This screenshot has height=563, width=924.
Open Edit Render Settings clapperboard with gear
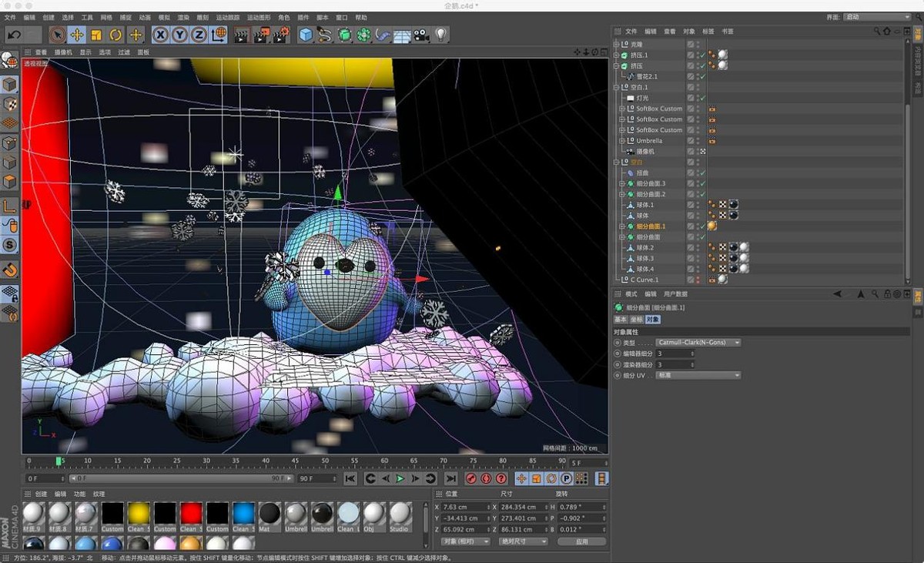click(x=281, y=35)
